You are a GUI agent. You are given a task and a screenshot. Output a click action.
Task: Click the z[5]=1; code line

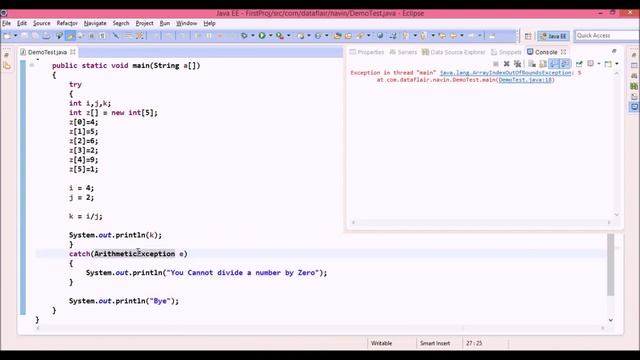(84, 169)
